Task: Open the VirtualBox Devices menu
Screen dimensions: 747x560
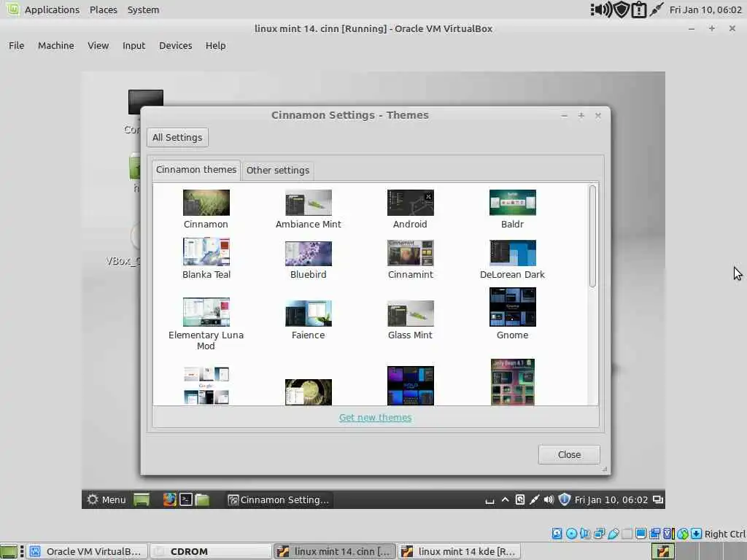Action: coord(176,45)
